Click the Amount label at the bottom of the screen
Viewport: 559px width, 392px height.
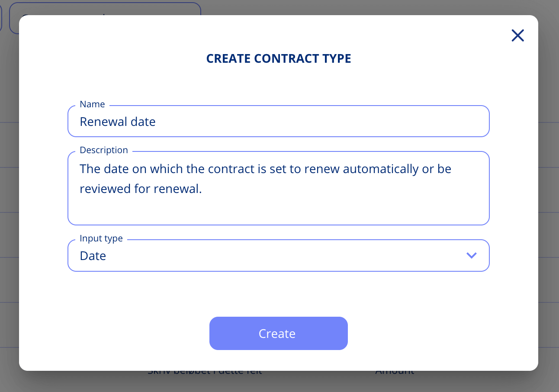(x=394, y=370)
